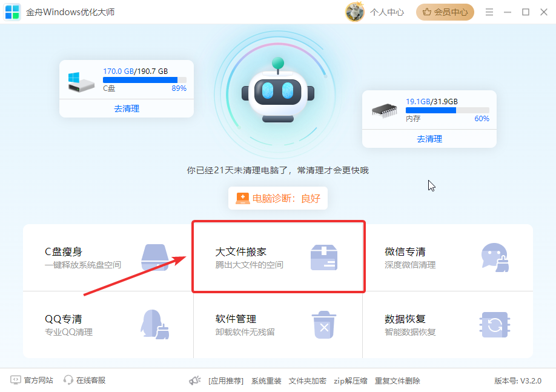Open 数据恢复 feature

448,325
